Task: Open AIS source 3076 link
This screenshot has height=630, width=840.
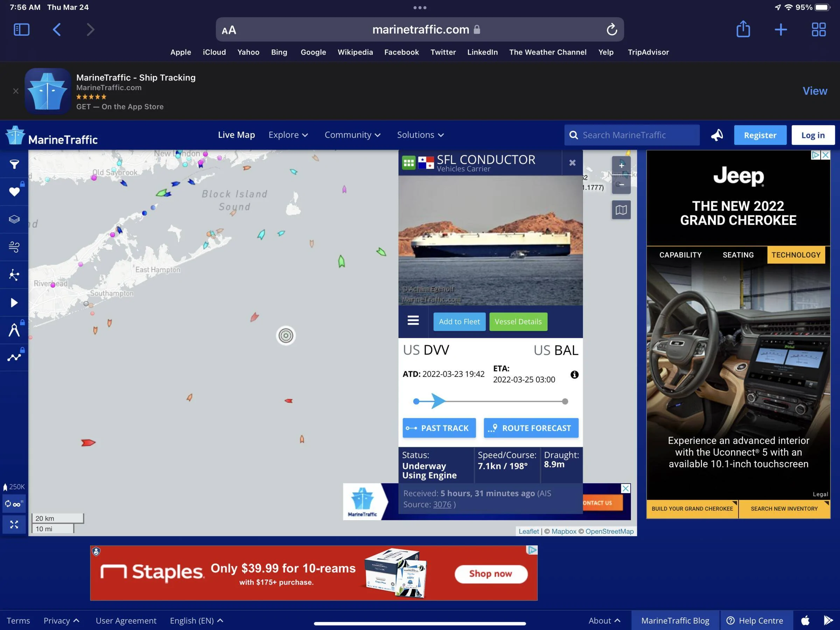Action: [x=442, y=504]
